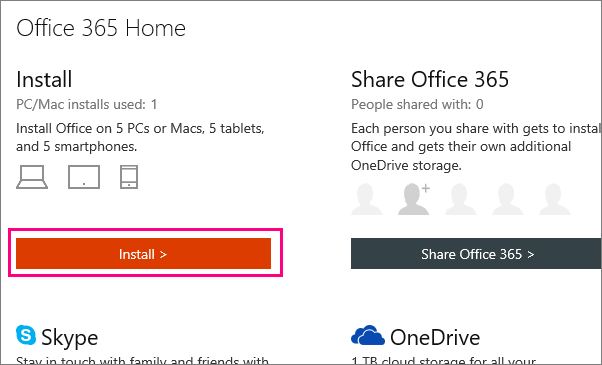This screenshot has width=602, height=365.
Task: Click the Share Office 365 heading
Action: [x=430, y=79]
